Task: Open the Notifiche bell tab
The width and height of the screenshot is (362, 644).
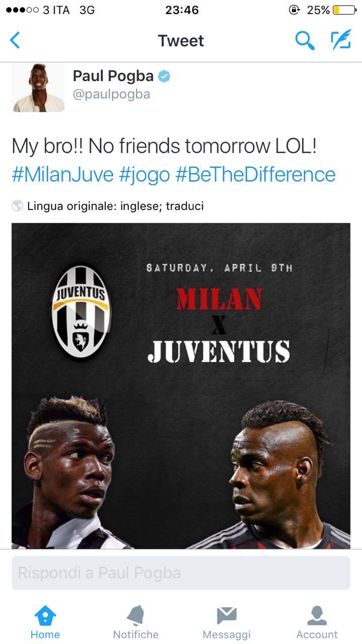Action: click(x=136, y=622)
